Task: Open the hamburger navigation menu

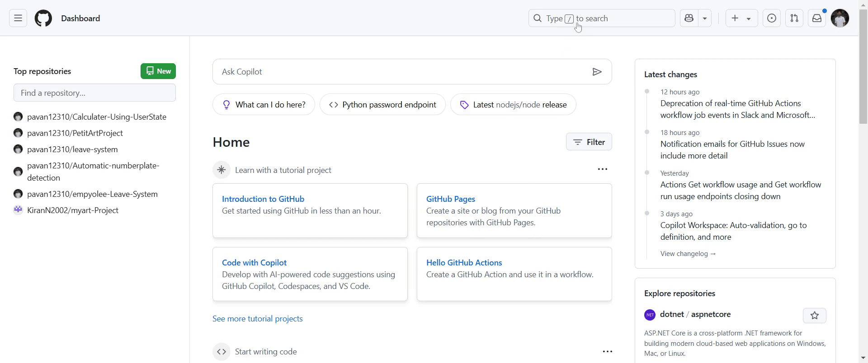Action: (18, 18)
